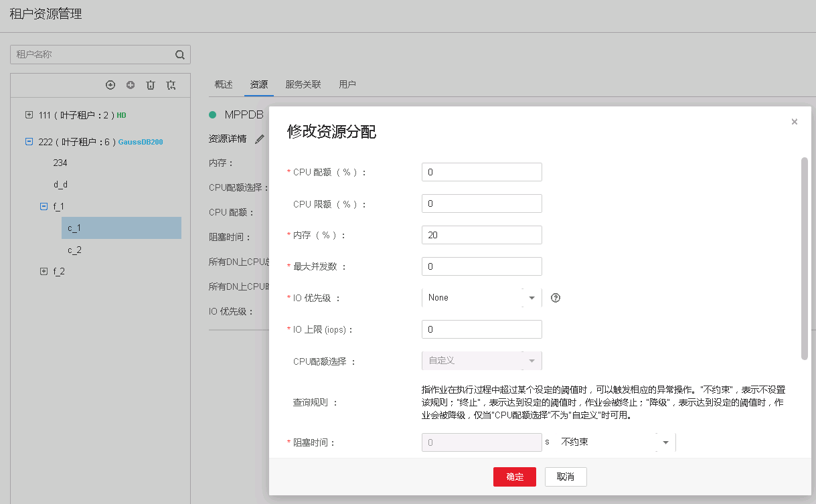Collapse the 222 tenant node
This screenshot has width=816, height=504.
29,141
